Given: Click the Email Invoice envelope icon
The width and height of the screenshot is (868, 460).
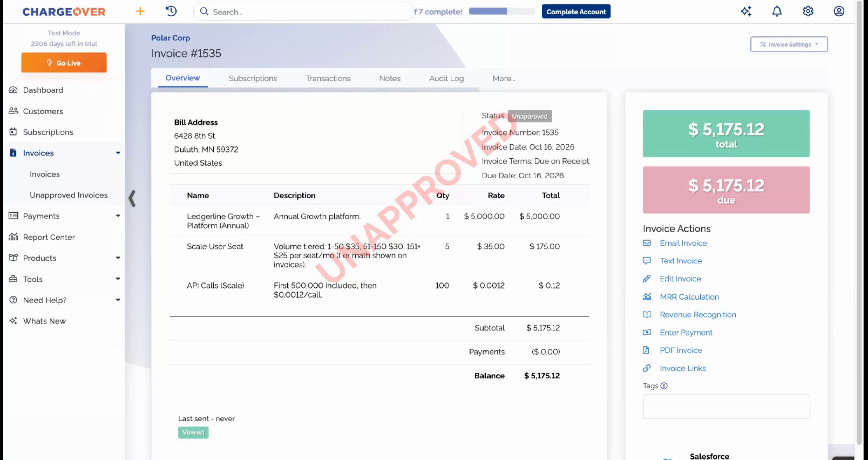Looking at the screenshot, I should coord(647,243).
